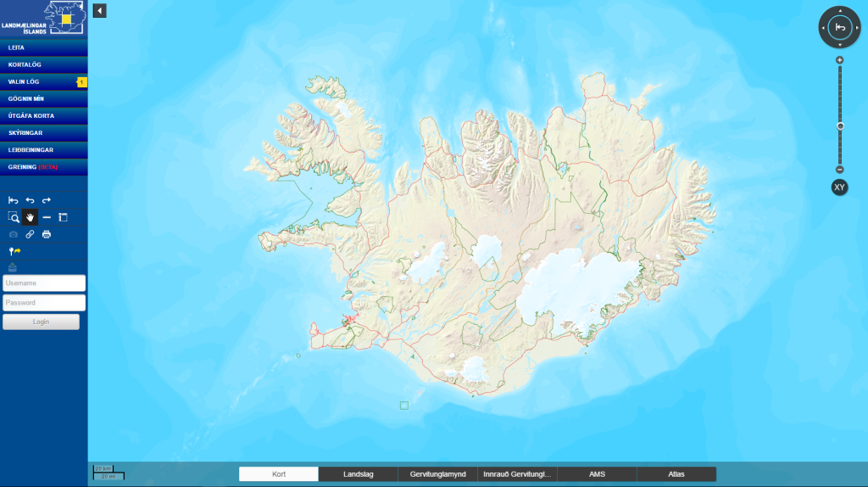Click the zoom slider handle
The width and height of the screenshot is (868, 487).
click(839, 126)
